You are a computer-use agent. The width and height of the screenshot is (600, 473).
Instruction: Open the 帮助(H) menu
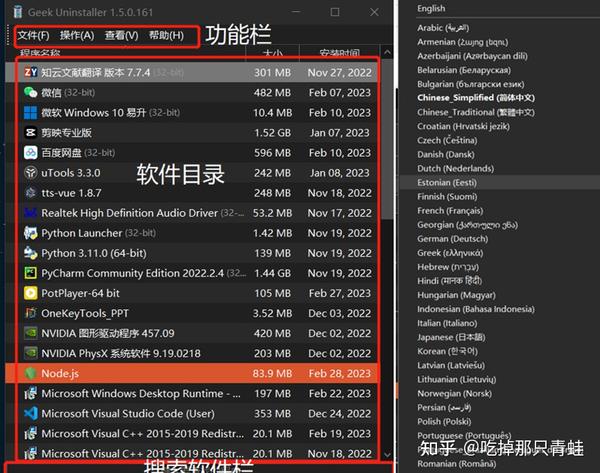click(166, 36)
